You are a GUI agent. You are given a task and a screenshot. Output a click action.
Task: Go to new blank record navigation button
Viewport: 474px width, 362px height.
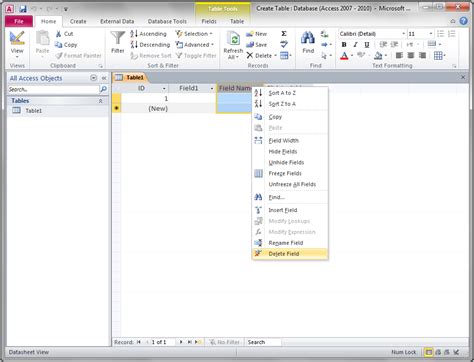198,342
